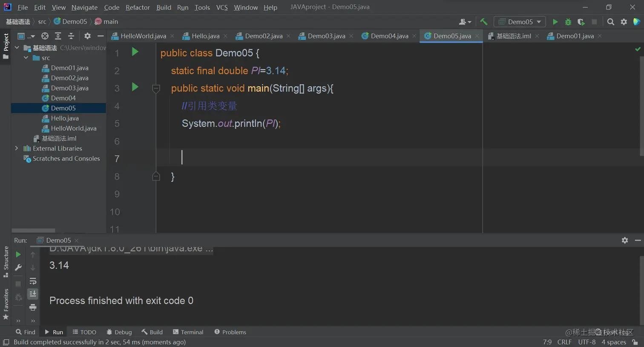The height and width of the screenshot is (347, 644).
Task: Switch to the 基础语法.iml editor tab
Action: tap(513, 36)
